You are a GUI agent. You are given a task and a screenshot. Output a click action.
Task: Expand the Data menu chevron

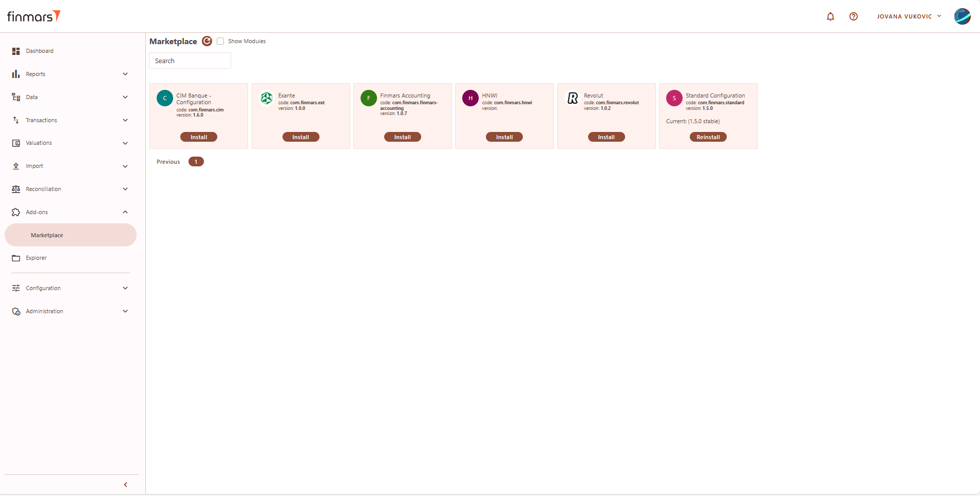(125, 97)
